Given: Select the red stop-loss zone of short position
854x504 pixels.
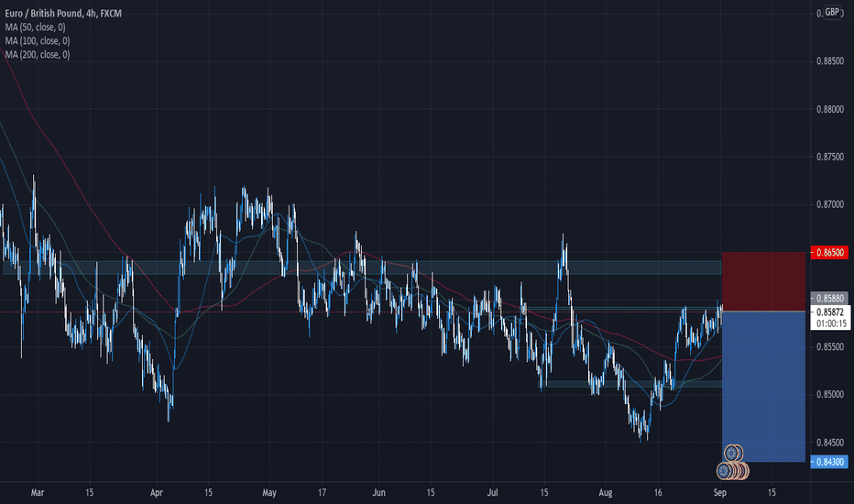Looking at the screenshot, I should click(763, 281).
